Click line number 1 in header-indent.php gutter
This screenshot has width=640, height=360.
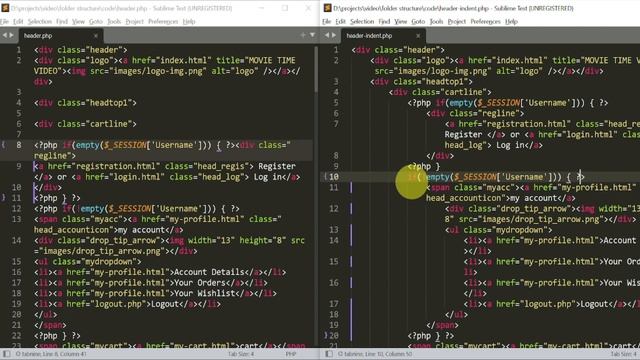click(336, 49)
